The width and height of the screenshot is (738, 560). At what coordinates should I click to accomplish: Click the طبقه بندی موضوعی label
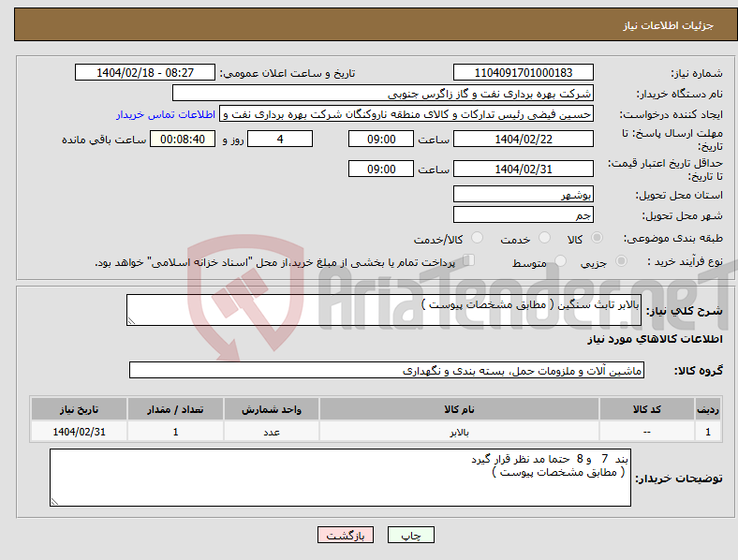point(673,238)
